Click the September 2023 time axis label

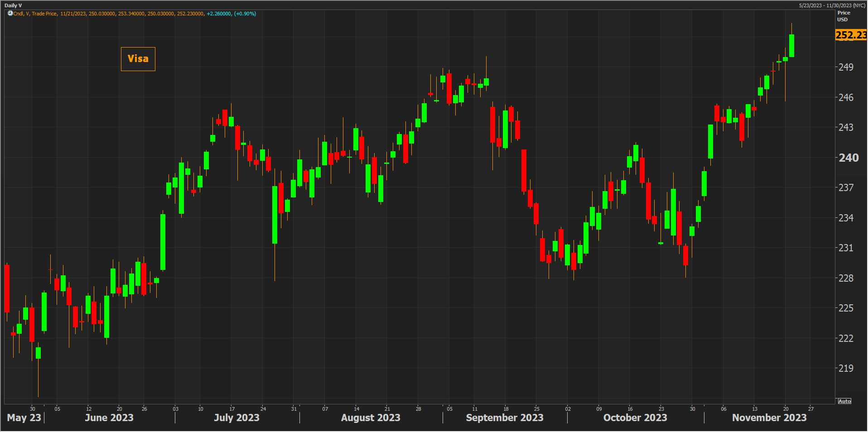[504, 418]
